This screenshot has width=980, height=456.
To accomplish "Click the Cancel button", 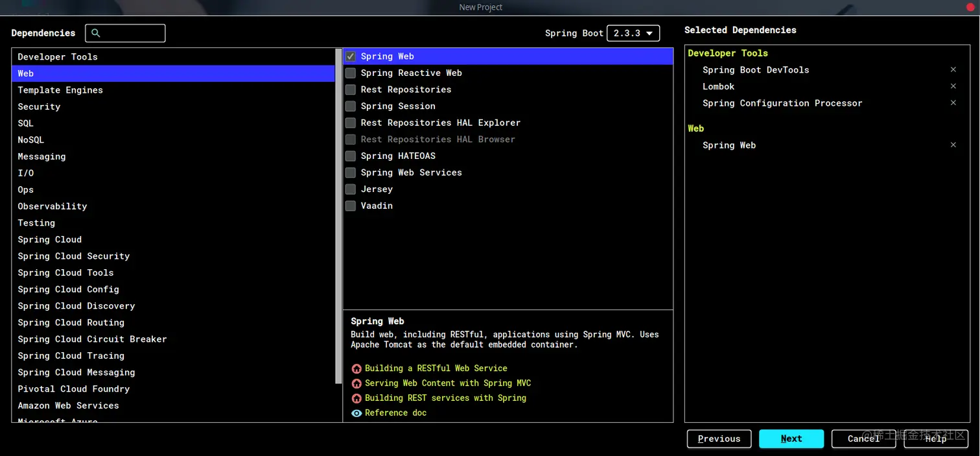I will pyautogui.click(x=863, y=438).
